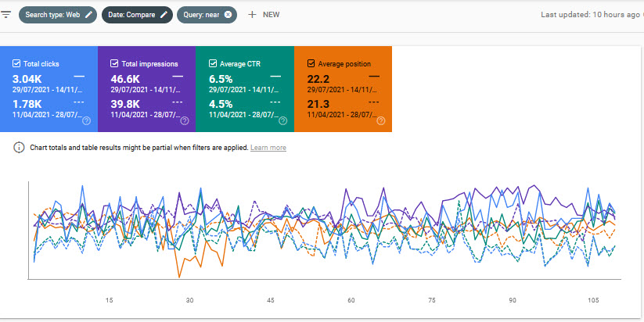Click help icon on Total impressions card

click(184, 120)
